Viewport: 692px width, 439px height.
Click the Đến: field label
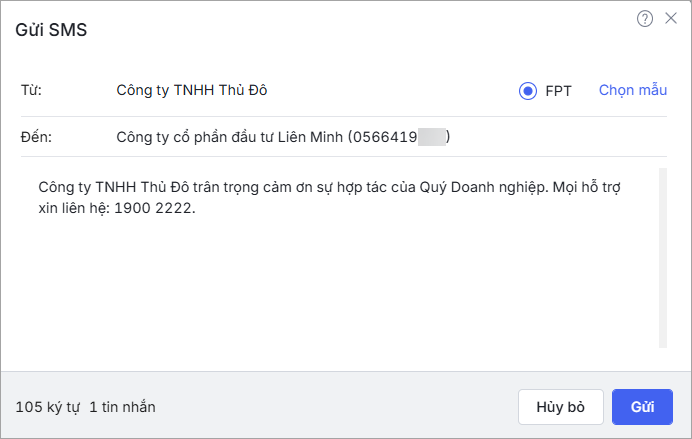pyautogui.click(x=35, y=136)
